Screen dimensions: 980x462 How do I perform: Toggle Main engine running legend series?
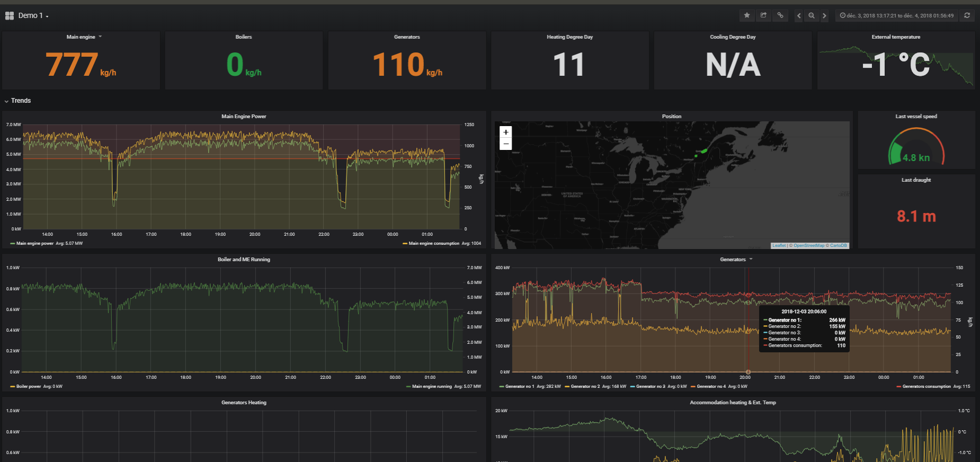[429, 387]
